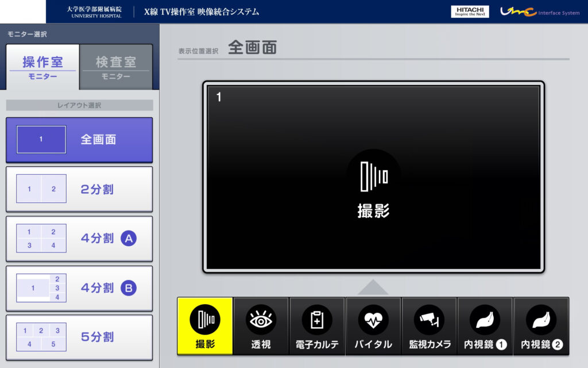Viewport: 588px width, 368px height.
Task: Switch to the 操作室 monitor tab
Action: tap(42, 67)
